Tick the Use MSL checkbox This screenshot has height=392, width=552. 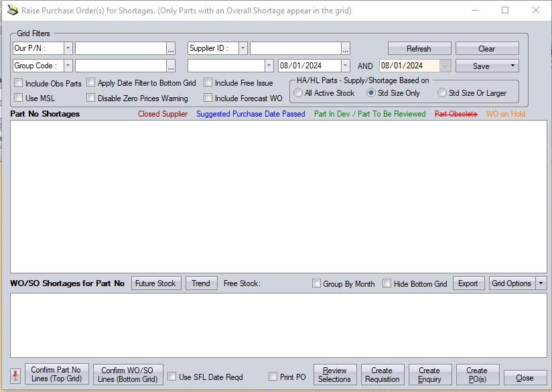tap(19, 99)
